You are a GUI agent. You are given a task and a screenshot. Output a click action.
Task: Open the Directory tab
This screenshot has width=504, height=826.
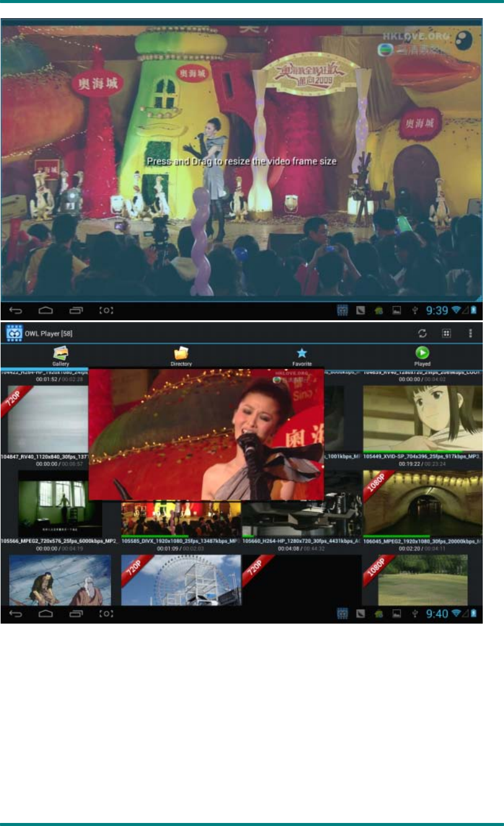coord(181,356)
